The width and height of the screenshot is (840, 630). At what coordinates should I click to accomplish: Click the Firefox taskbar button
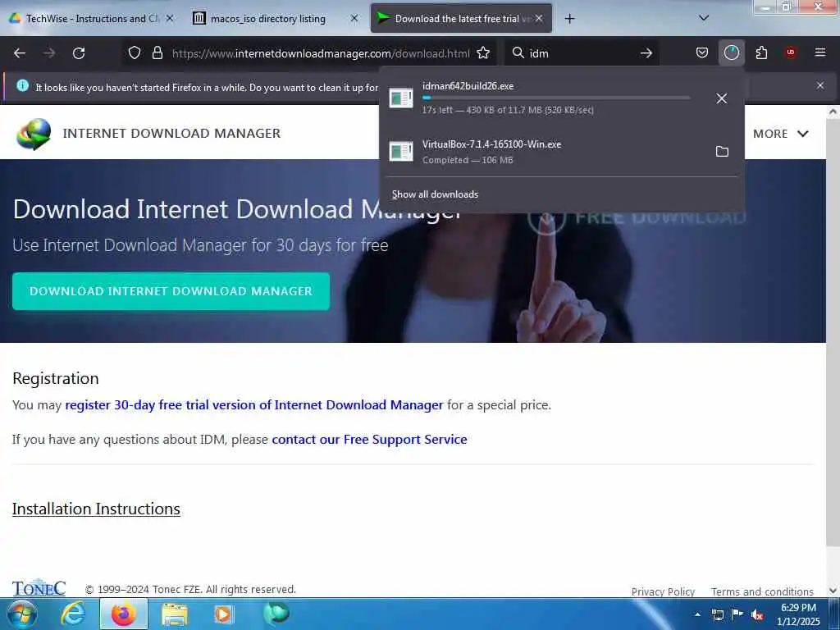124,614
